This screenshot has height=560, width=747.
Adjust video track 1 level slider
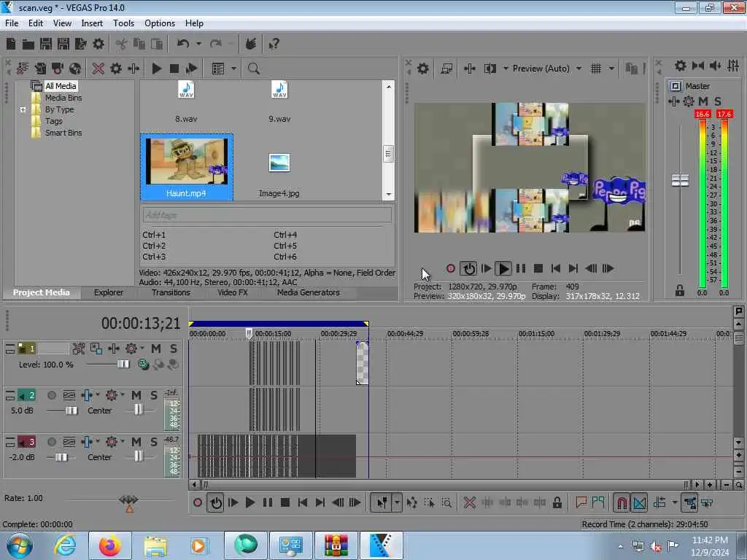click(x=123, y=365)
